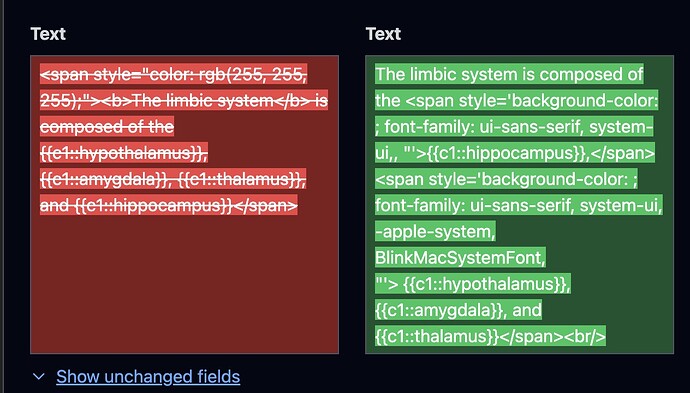Click the '-apple-system,' line in added text
The image size is (690, 393).
(435, 231)
